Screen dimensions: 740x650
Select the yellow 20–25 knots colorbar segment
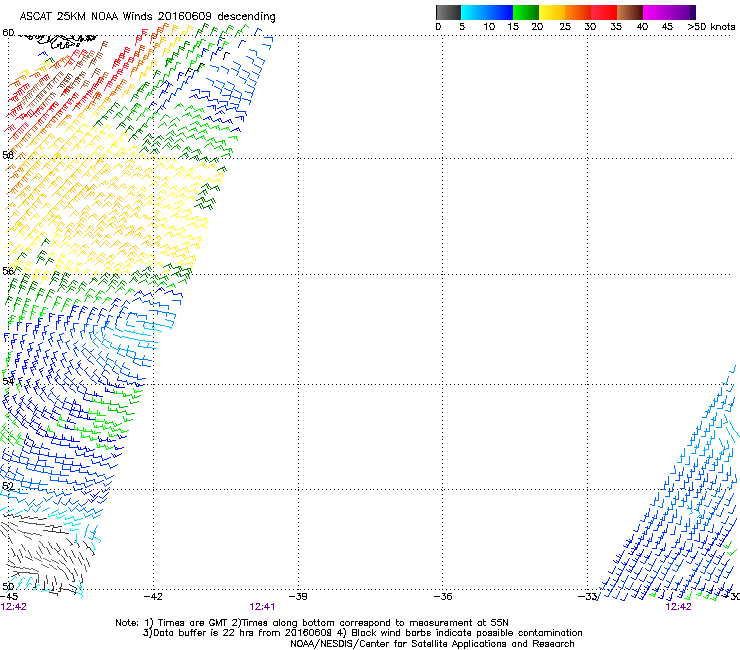[552, 12]
